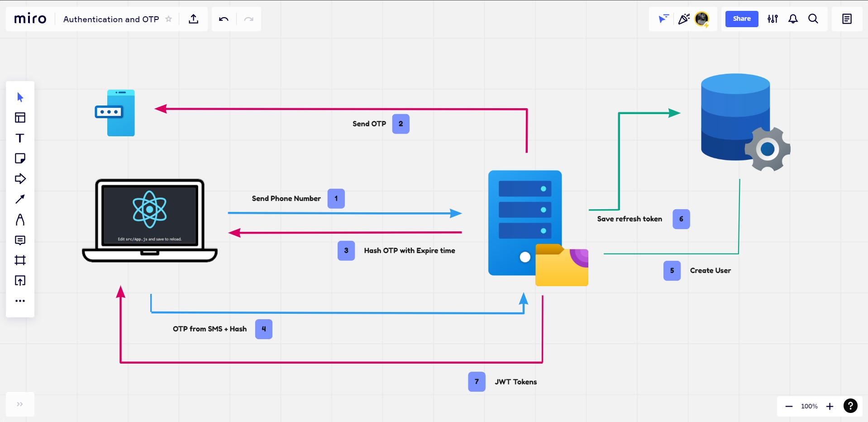The width and height of the screenshot is (868, 422).
Task: Expand more tools with three dots
Action: pos(20,301)
